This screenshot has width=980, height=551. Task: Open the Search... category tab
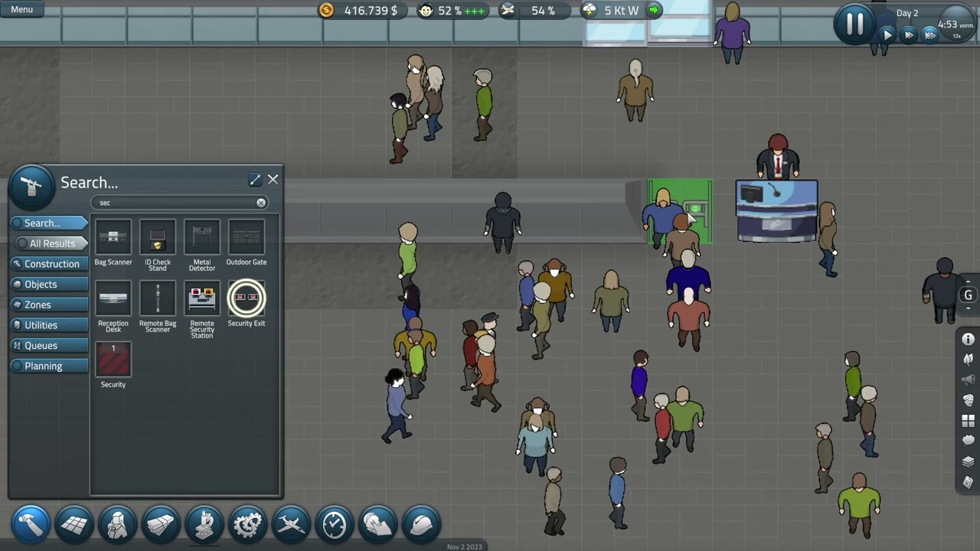coord(50,223)
